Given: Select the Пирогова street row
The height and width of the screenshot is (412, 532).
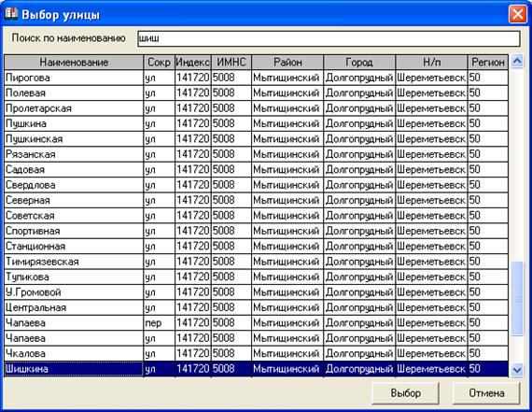Looking at the screenshot, I should [x=256, y=78].
